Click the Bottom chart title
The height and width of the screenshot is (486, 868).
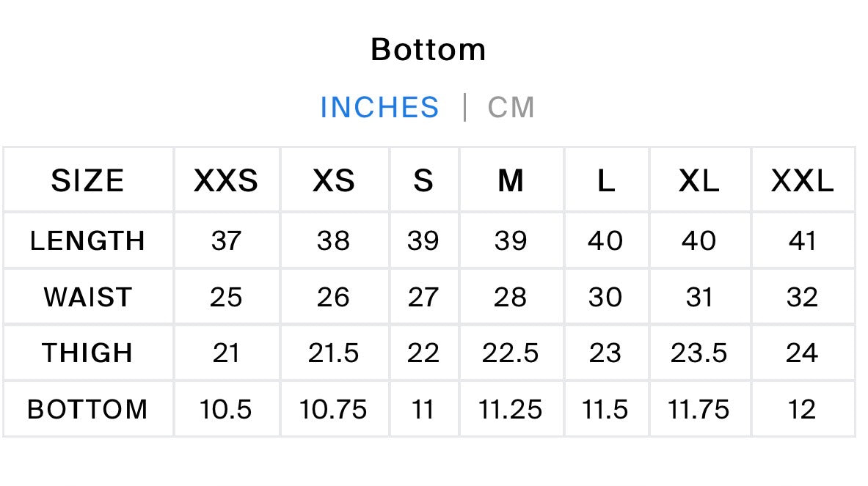(428, 50)
